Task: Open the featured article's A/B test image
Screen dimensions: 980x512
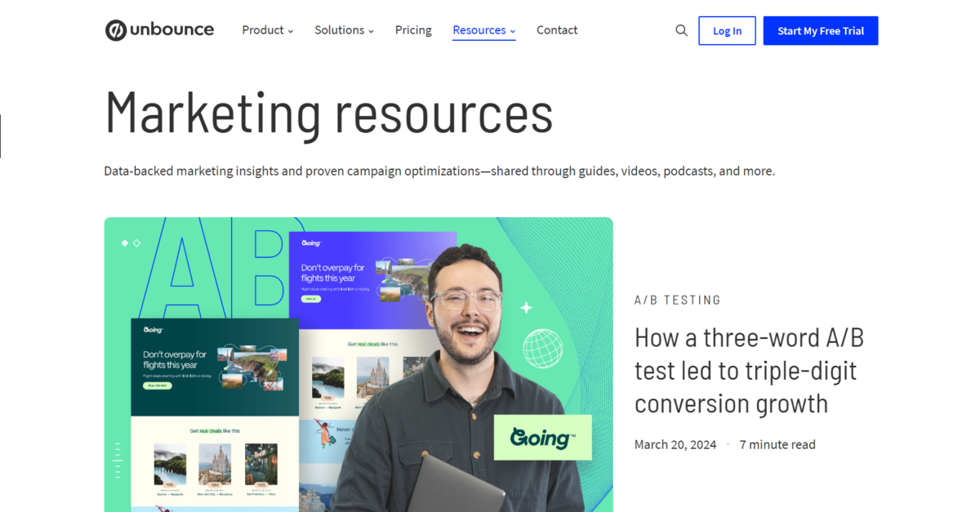Action: [359, 364]
